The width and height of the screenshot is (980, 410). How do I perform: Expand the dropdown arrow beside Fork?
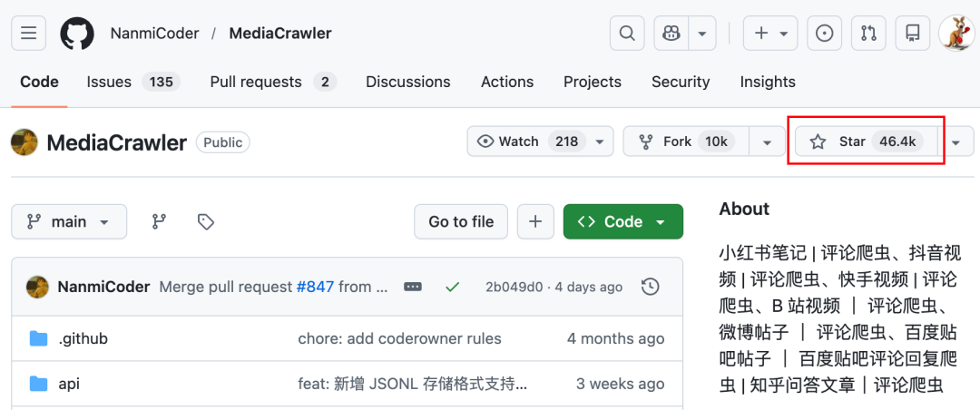[x=768, y=142]
